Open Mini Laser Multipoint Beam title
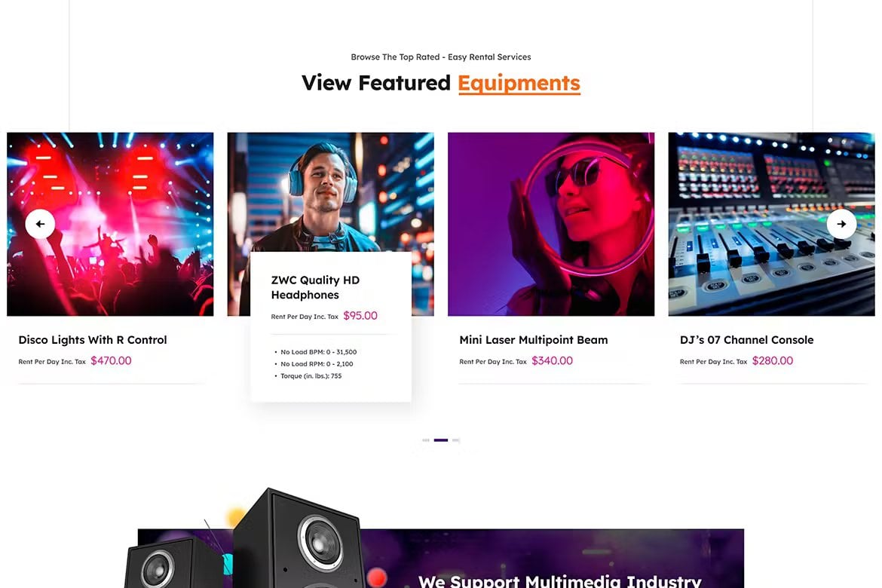 pyautogui.click(x=533, y=340)
